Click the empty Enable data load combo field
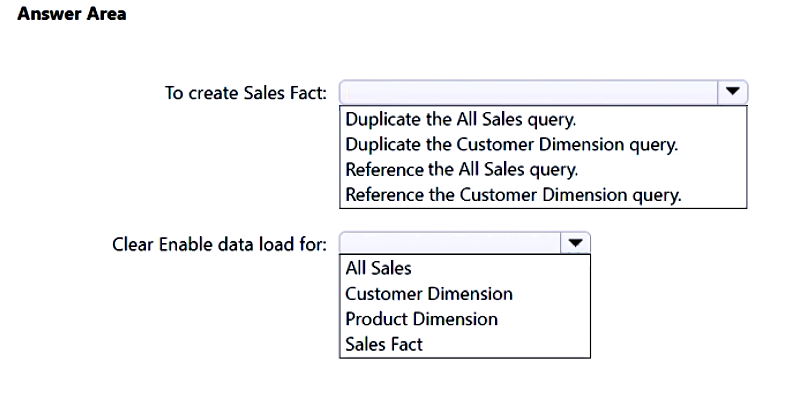The width and height of the screenshot is (804, 400). (449, 243)
